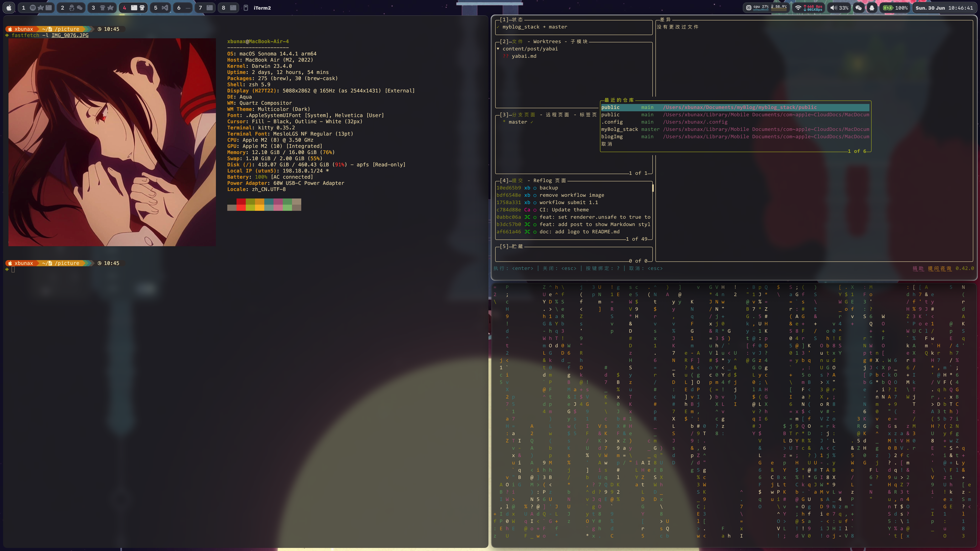Click the Wi-Fi icon in the status bar
Screen dimensions: 980x551
coord(798,8)
